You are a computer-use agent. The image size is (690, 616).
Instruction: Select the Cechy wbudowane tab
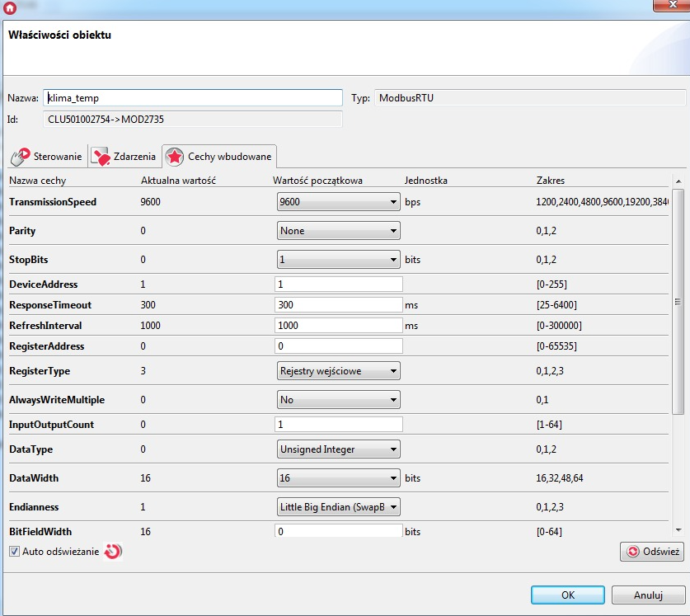tap(219, 156)
